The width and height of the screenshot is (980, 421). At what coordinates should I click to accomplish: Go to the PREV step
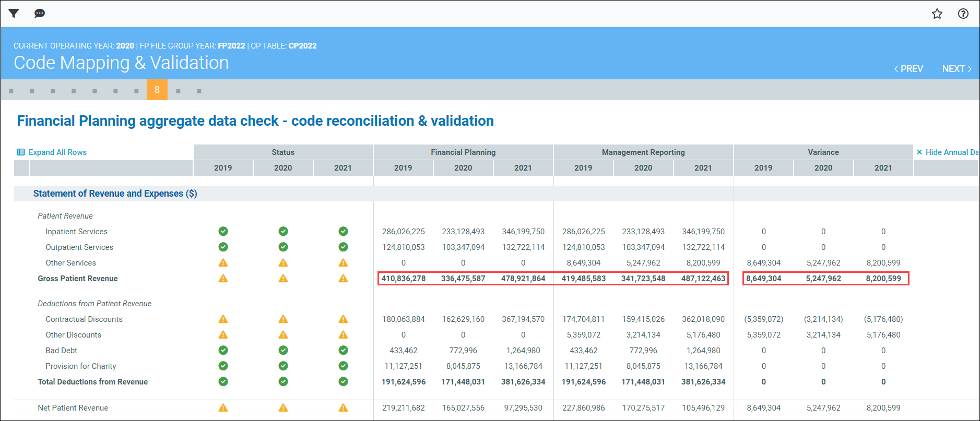tap(908, 69)
